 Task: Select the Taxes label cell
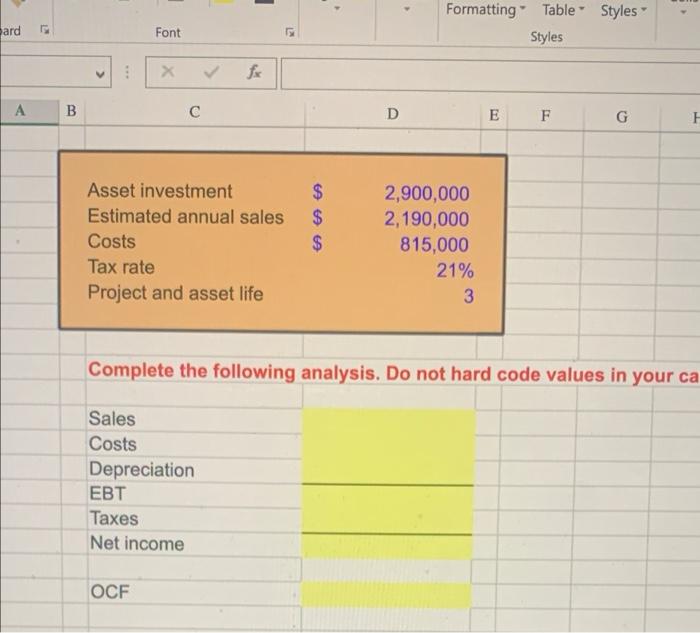[x=114, y=519]
